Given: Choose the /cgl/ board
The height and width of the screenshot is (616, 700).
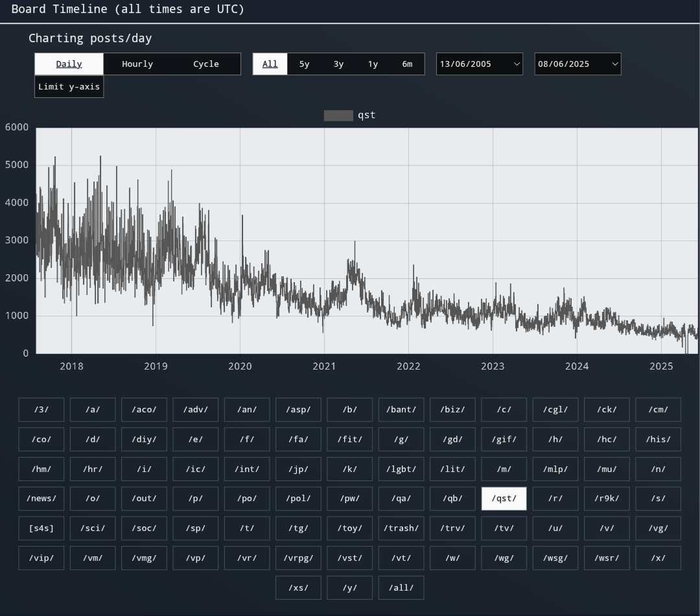Looking at the screenshot, I should pyautogui.click(x=555, y=410).
